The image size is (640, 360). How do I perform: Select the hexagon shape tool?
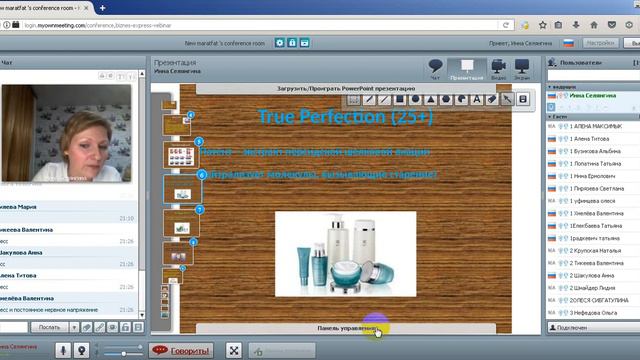click(446, 99)
